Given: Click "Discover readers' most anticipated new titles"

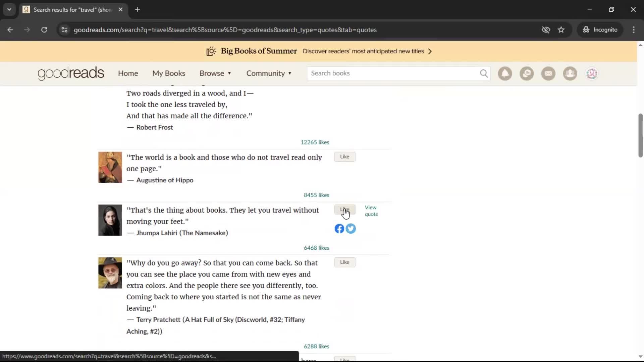Looking at the screenshot, I should pyautogui.click(x=363, y=51).
